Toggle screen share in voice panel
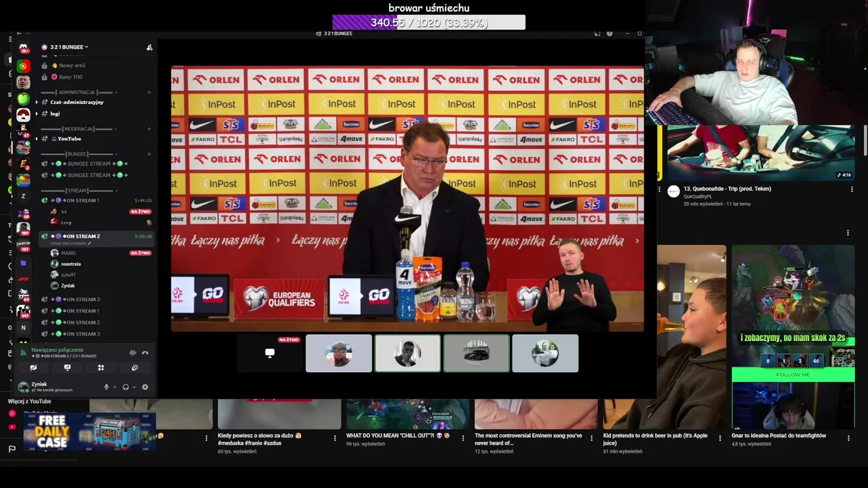868x488 pixels. (67, 367)
